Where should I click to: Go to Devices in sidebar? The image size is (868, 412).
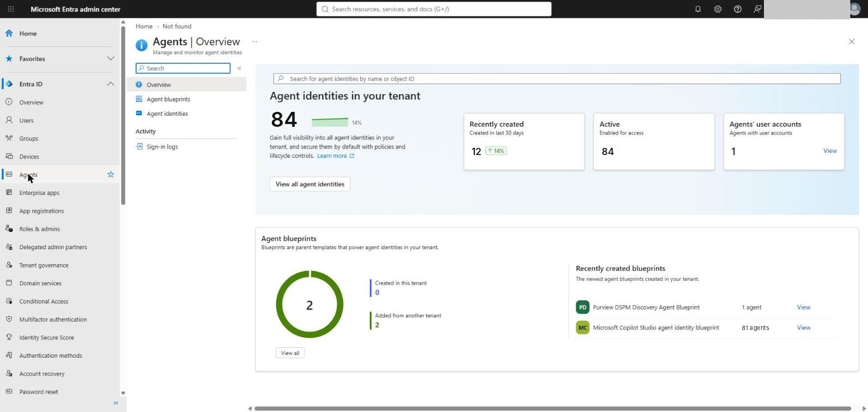tap(29, 157)
